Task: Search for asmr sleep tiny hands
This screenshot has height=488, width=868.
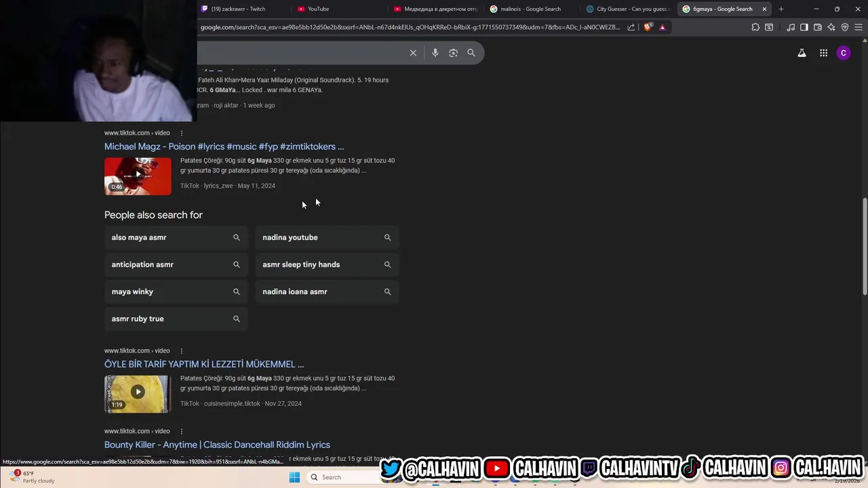Action: click(327, 264)
